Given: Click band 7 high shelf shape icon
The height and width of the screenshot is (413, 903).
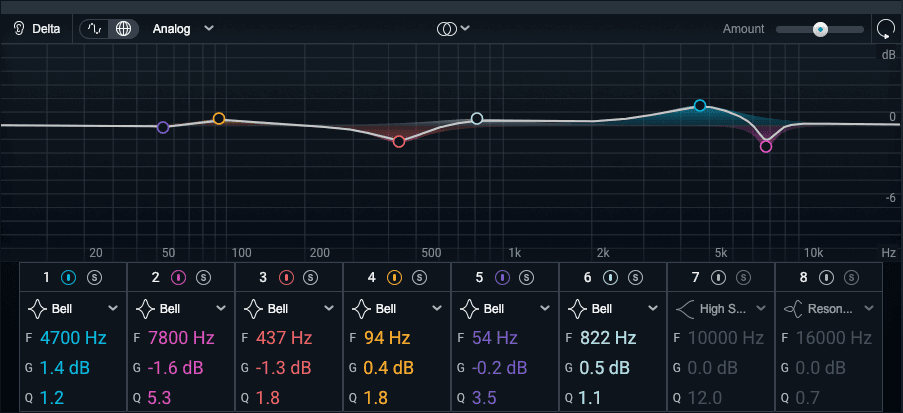Looking at the screenshot, I should click(684, 309).
